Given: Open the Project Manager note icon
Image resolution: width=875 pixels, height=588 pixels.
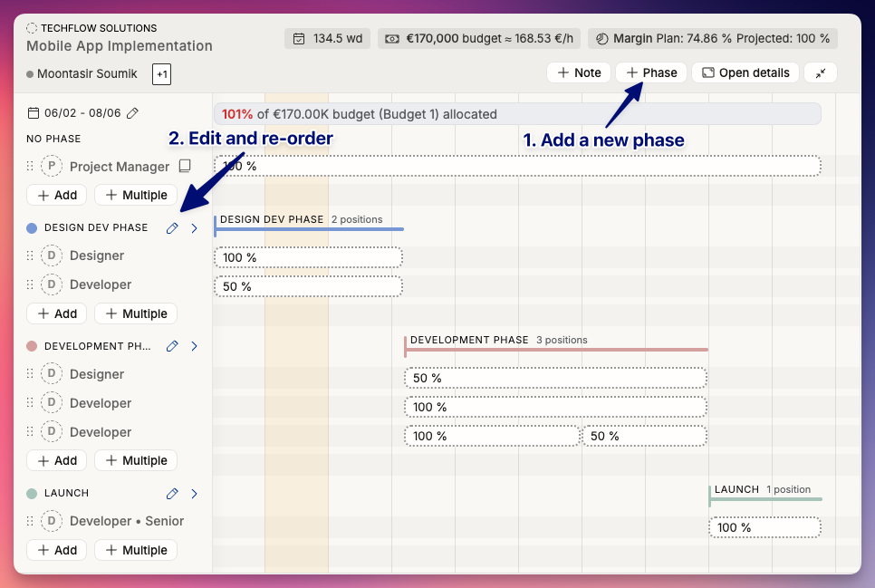Looking at the screenshot, I should click(x=185, y=166).
